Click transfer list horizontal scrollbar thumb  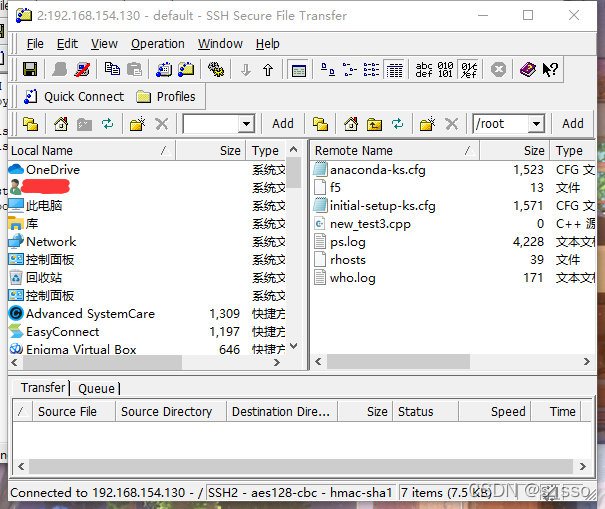[x=301, y=466]
